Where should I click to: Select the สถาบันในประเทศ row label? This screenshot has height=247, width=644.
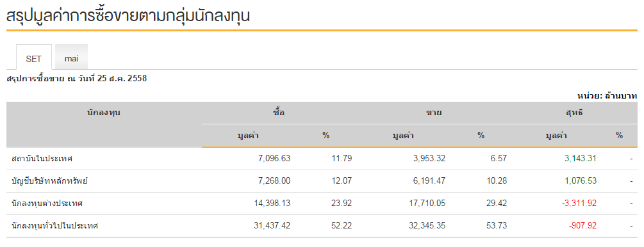coord(42,159)
